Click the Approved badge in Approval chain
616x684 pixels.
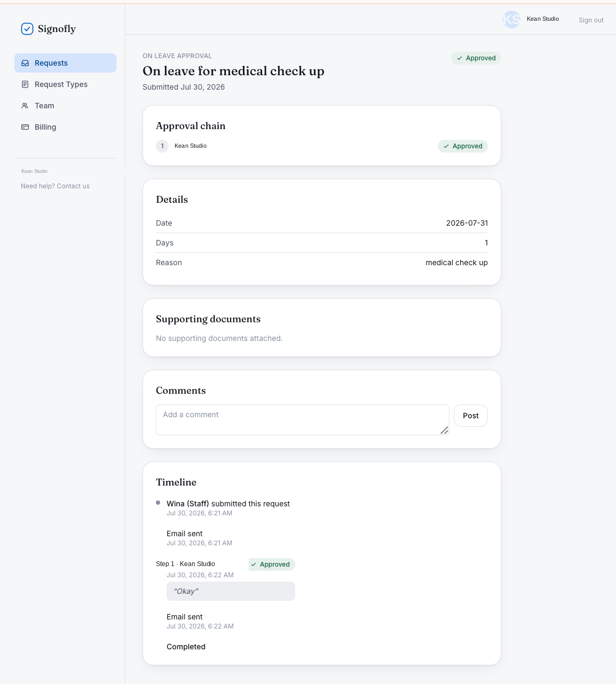(x=463, y=146)
